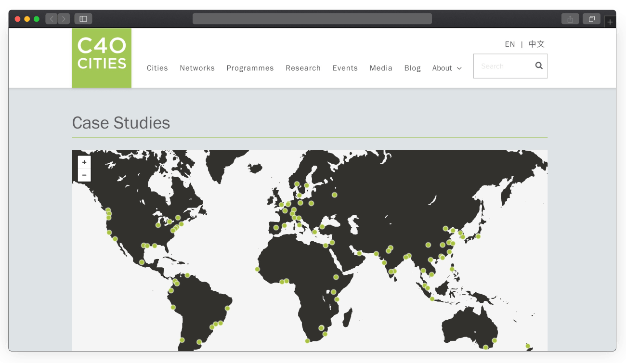Select the Chicago marker near Great Lakes
The image size is (626, 364).
coord(158,225)
